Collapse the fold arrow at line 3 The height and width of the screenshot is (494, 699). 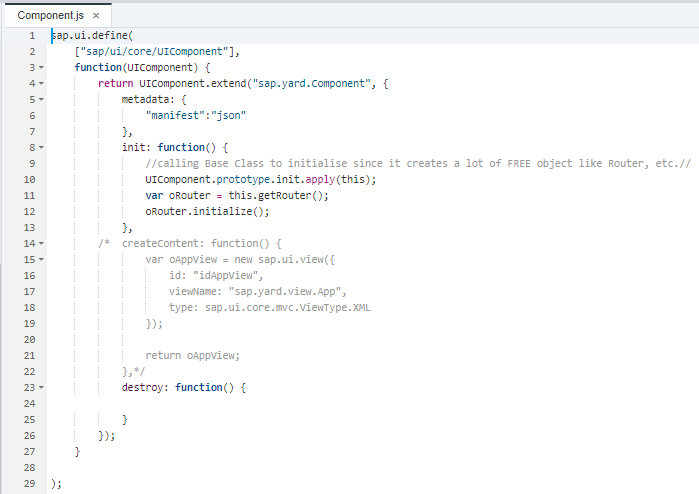(x=41, y=68)
